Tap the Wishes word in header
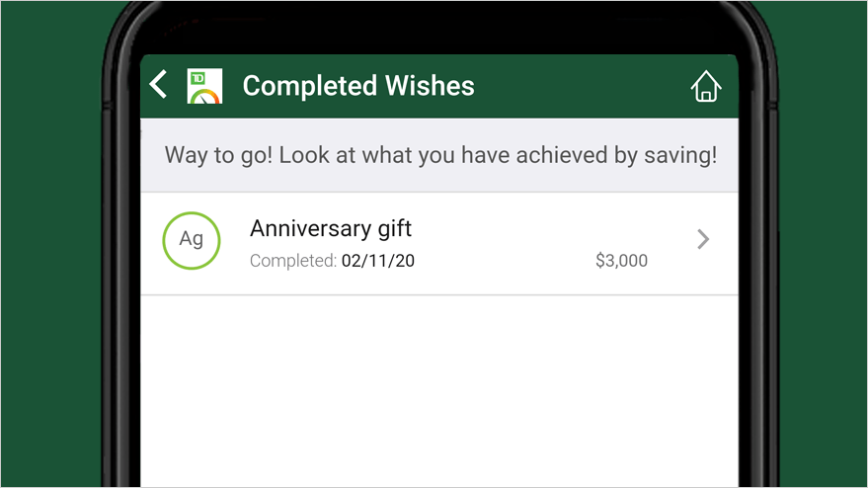The height and width of the screenshot is (488, 868). click(430, 86)
